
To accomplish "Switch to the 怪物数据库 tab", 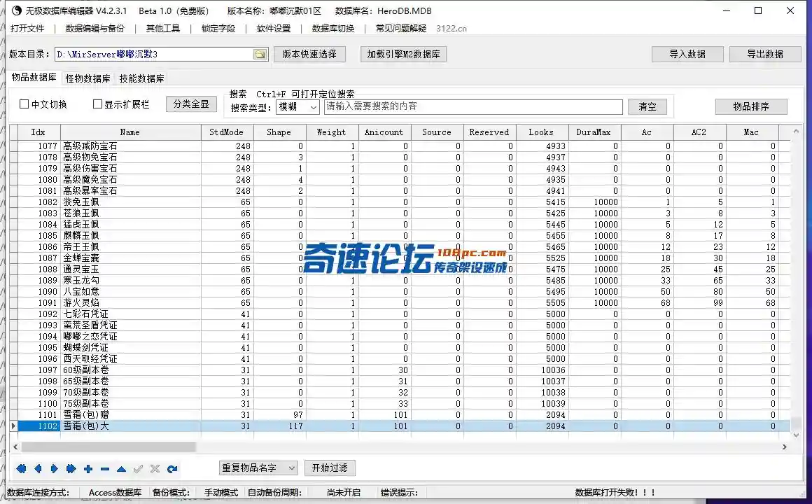I will pyautogui.click(x=87, y=78).
